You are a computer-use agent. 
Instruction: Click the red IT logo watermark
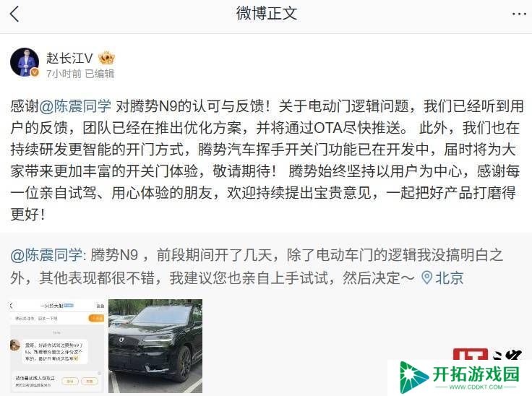471,354
